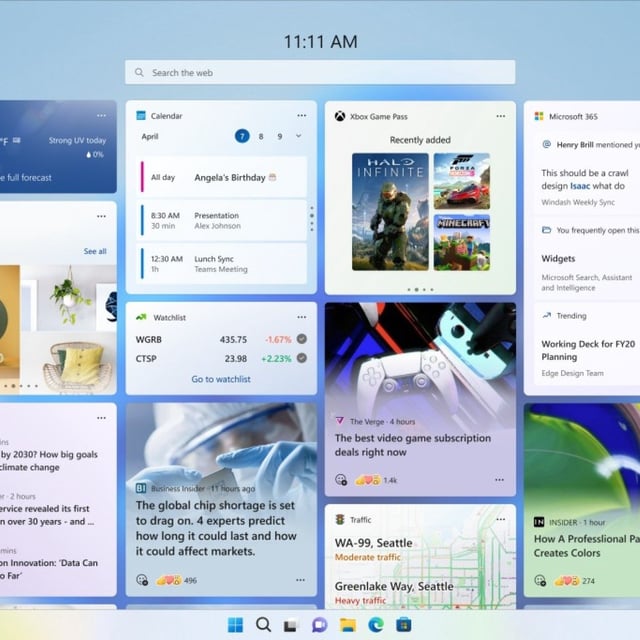Open Task View on the taskbar
Viewport: 640px width, 640px height.
coord(291,625)
